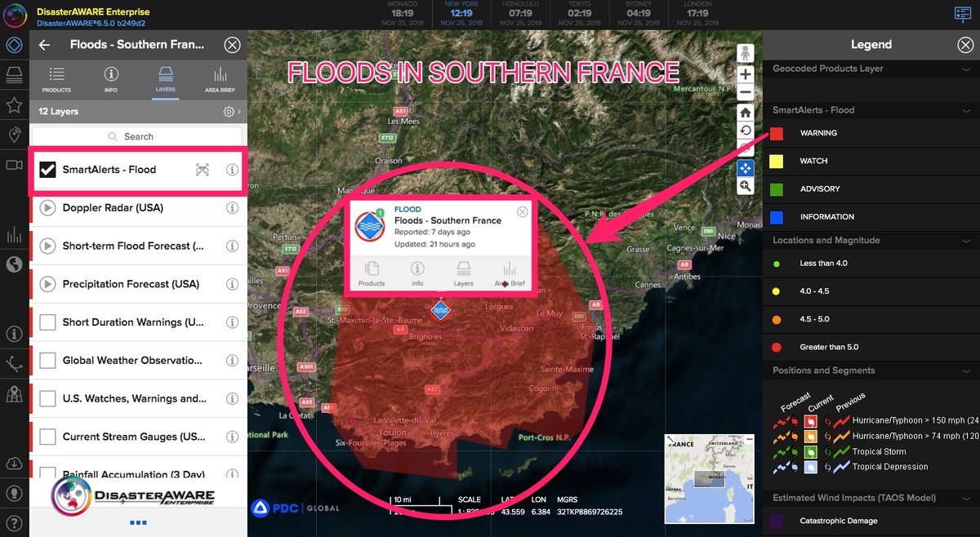Viewport: 980px width, 537px height.
Task: Switch to the Info tab
Action: click(111, 79)
